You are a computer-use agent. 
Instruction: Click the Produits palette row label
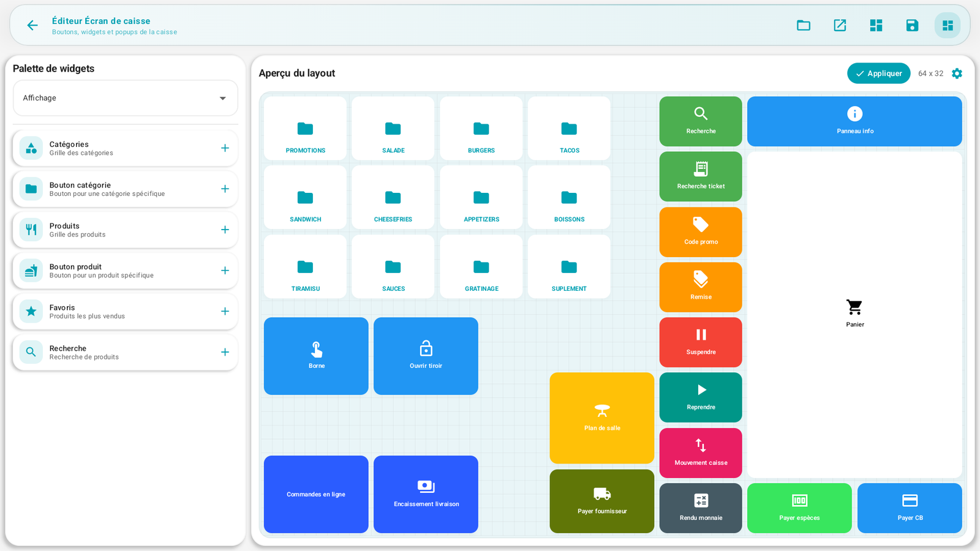(x=64, y=226)
